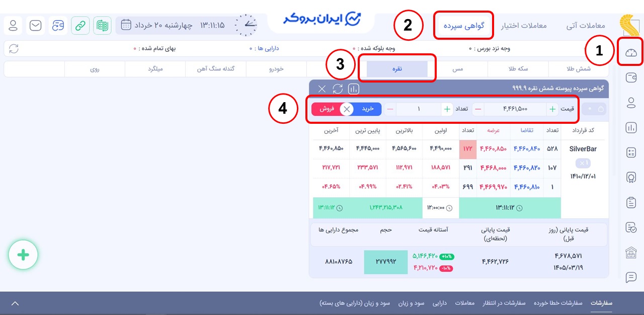
Task: Open the bar chart icon in sidebar
Action: [x=631, y=128]
